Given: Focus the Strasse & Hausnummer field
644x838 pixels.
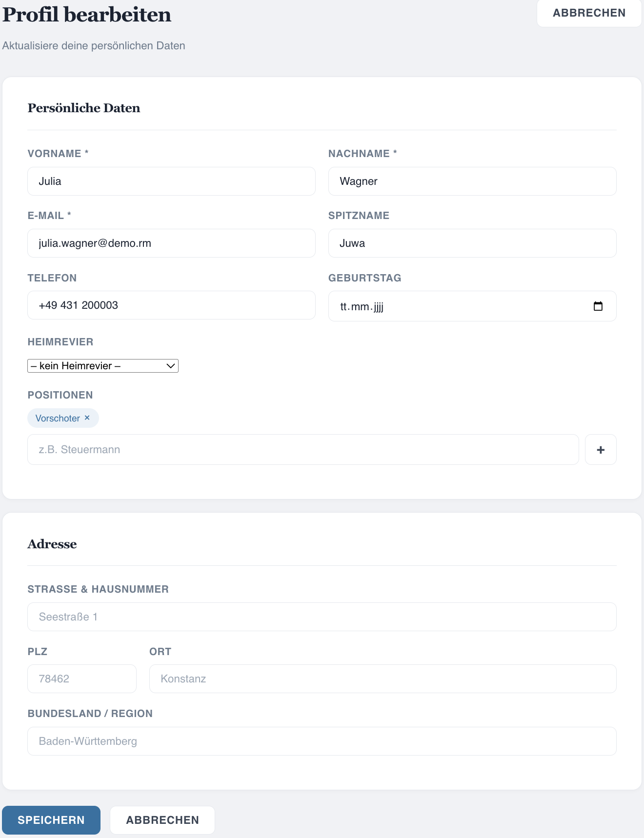Looking at the screenshot, I should pos(322,617).
